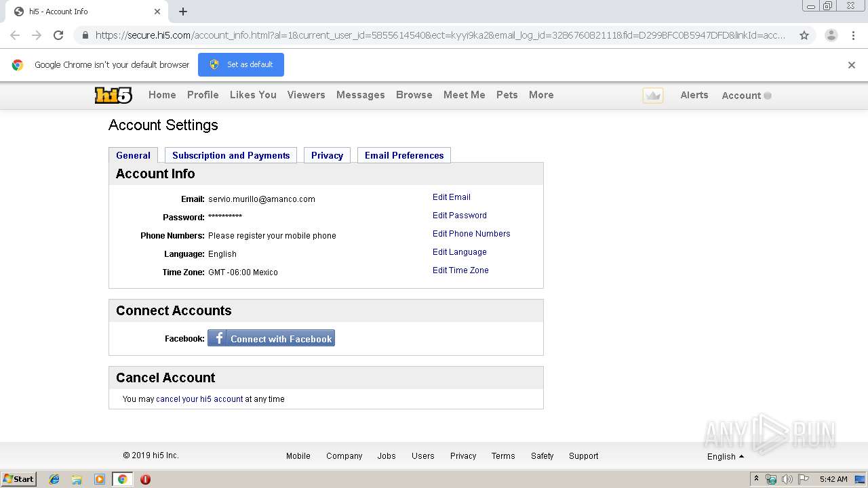This screenshot has width=868, height=488.
Task: Open Likes You in navigation
Action: (x=253, y=95)
